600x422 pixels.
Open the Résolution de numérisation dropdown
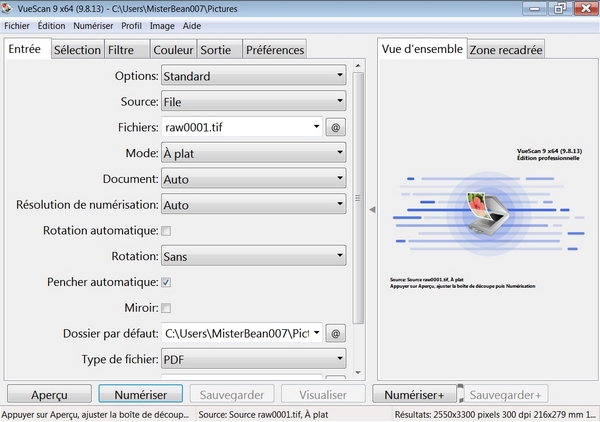pyautogui.click(x=254, y=204)
